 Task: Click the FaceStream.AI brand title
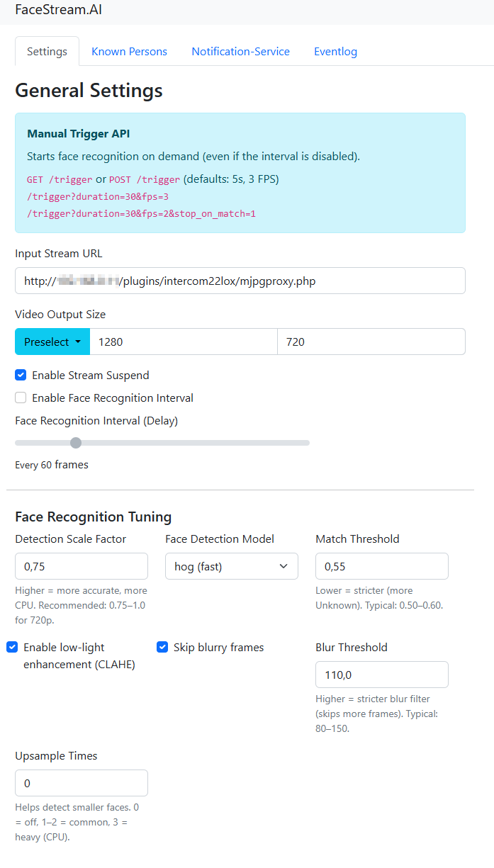click(58, 10)
